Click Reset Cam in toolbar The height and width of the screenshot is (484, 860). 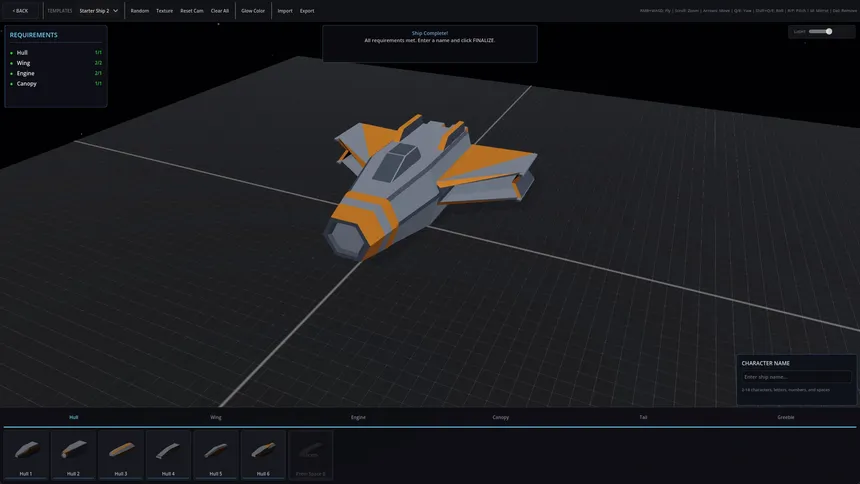coord(192,11)
